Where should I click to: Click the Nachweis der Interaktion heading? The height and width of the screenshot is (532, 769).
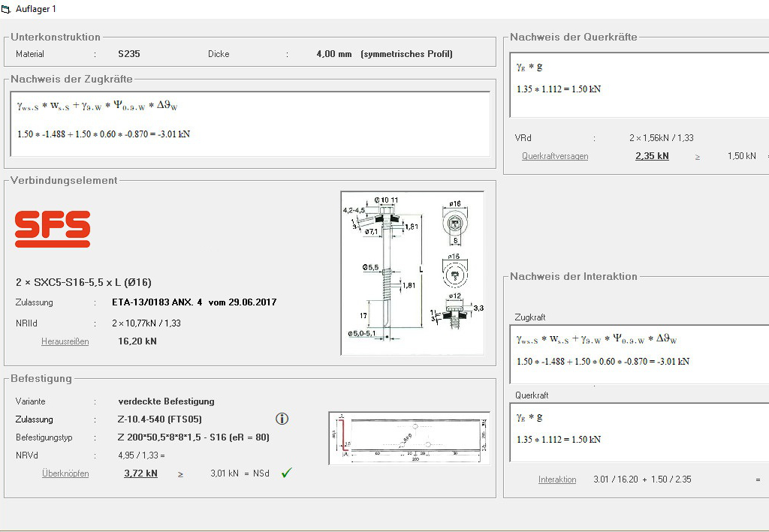[x=574, y=276]
